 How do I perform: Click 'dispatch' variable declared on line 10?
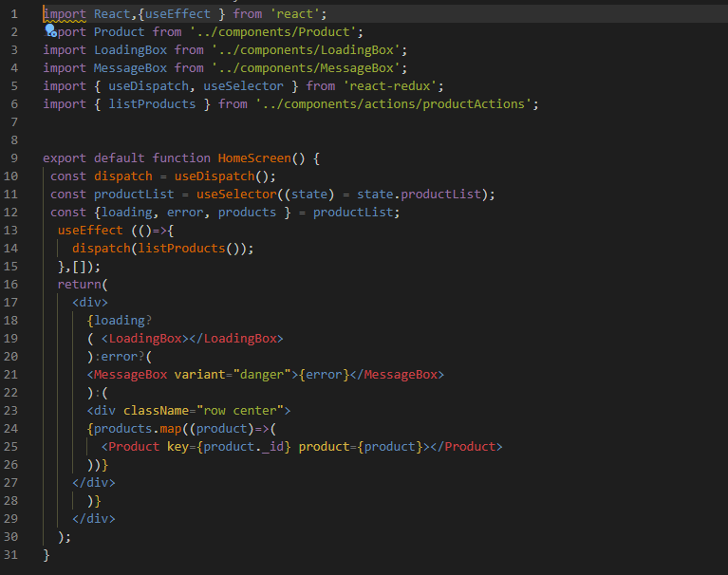123,176
